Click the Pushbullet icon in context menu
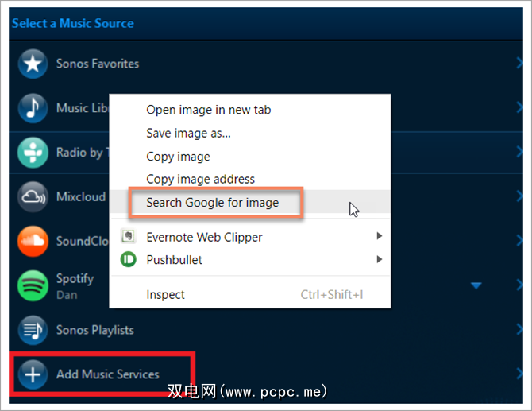The width and height of the screenshot is (532, 411). click(128, 259)
